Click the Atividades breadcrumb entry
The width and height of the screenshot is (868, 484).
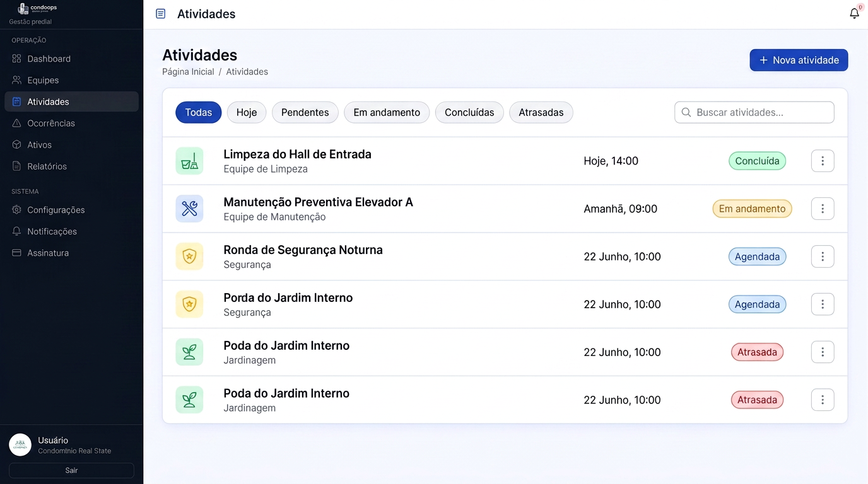pyautogui.click(x=247, y=72)
